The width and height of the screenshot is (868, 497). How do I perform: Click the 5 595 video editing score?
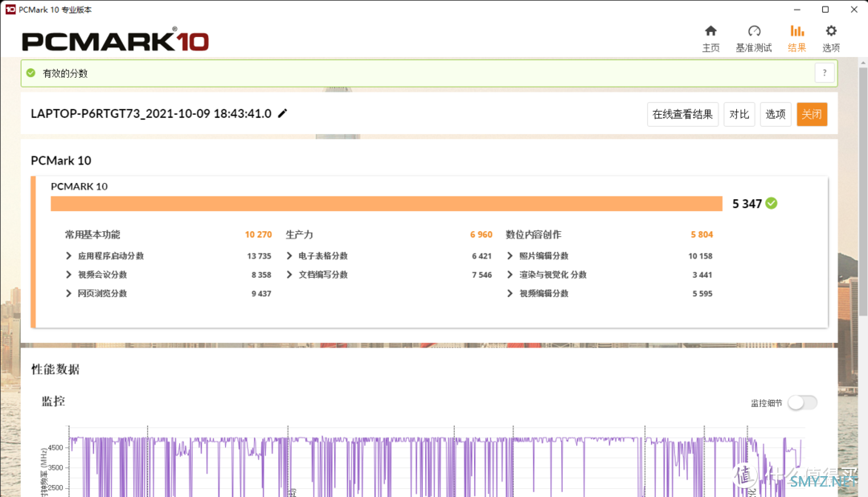click(702, 294)
